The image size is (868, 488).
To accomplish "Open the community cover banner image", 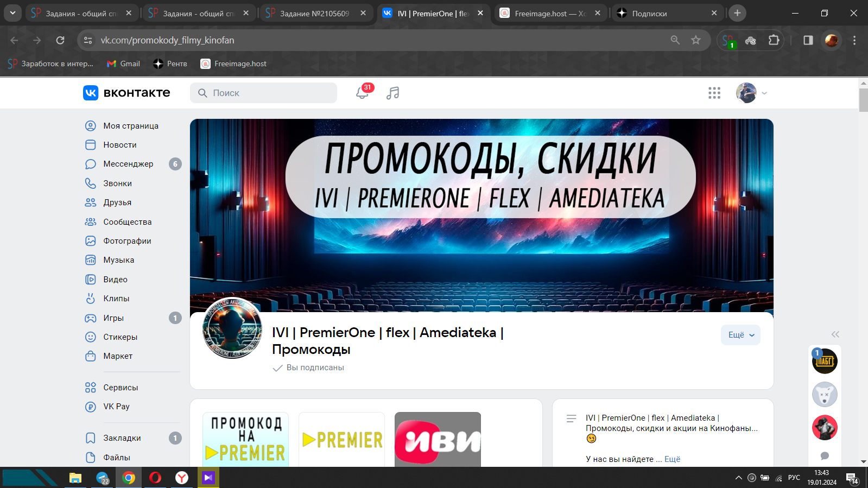I will click(x=481, y=216).
